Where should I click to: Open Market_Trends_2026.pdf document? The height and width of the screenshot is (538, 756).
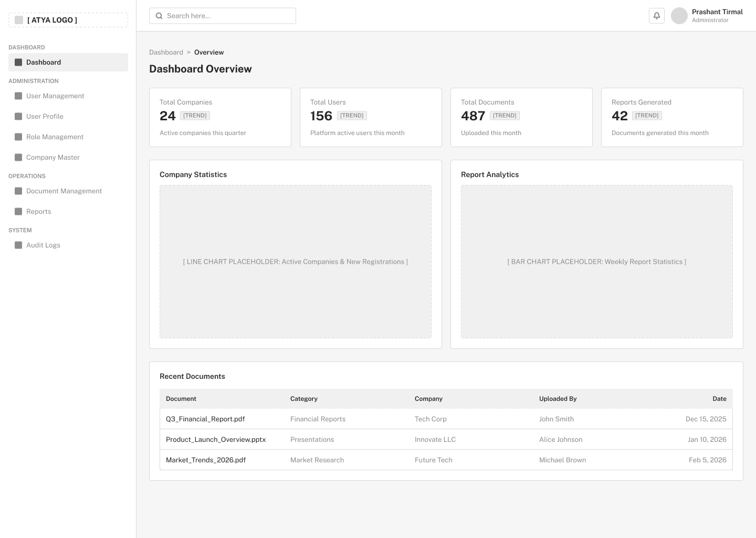point(206,460)
